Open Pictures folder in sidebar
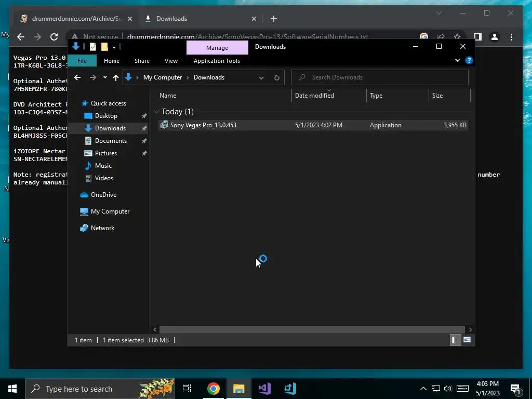This screenshot has height=399, width=532. [x=105, y=153]
